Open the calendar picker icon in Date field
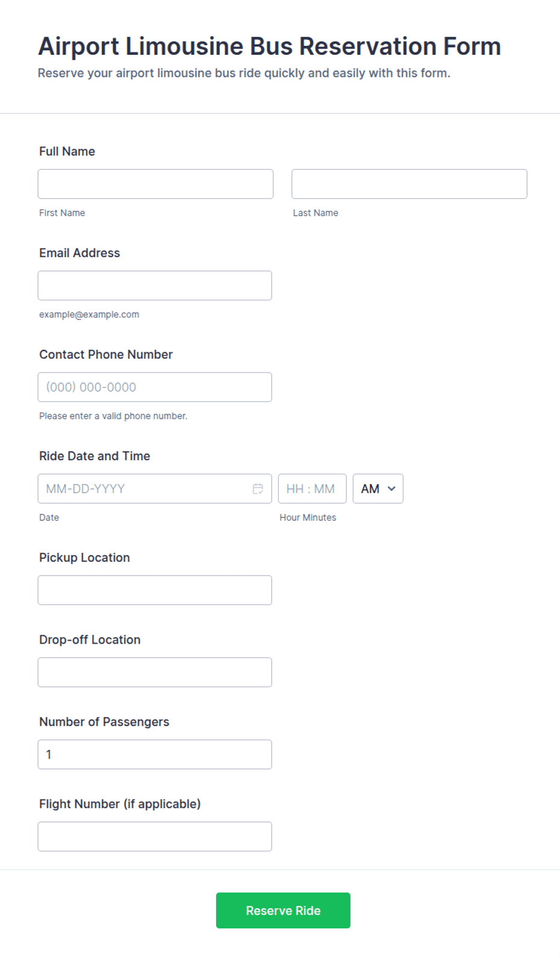 click(258, 489)
